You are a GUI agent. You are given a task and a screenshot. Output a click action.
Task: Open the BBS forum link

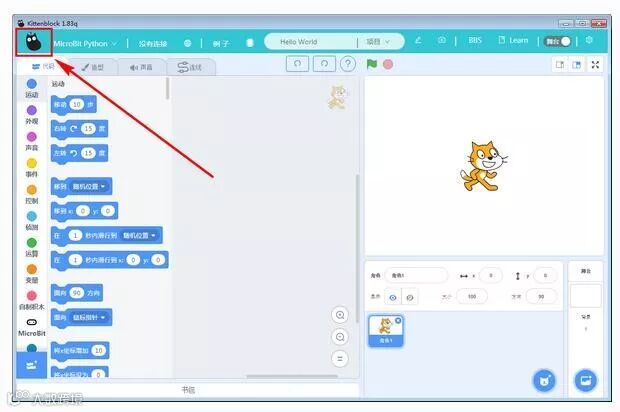(x=475, y=40)
